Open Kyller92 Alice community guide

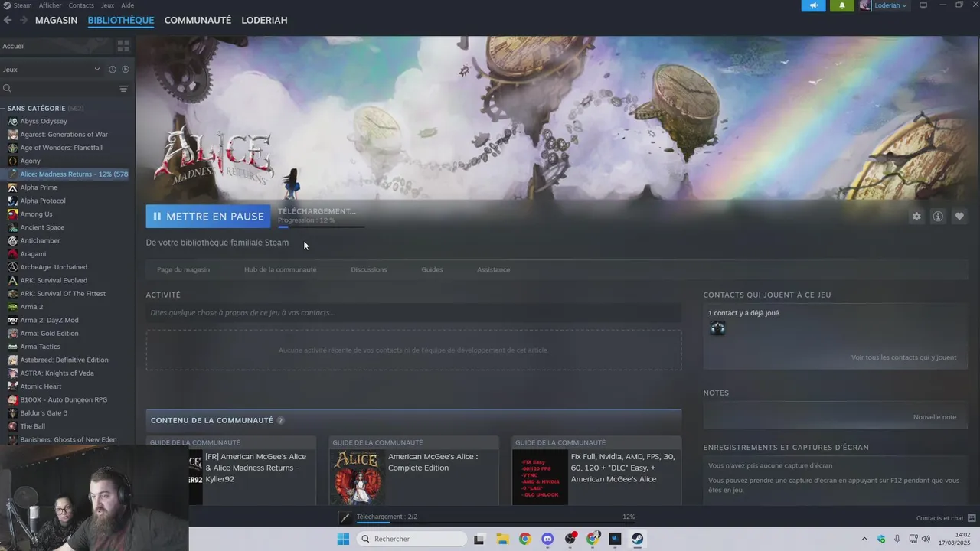(x=231, y=471)
